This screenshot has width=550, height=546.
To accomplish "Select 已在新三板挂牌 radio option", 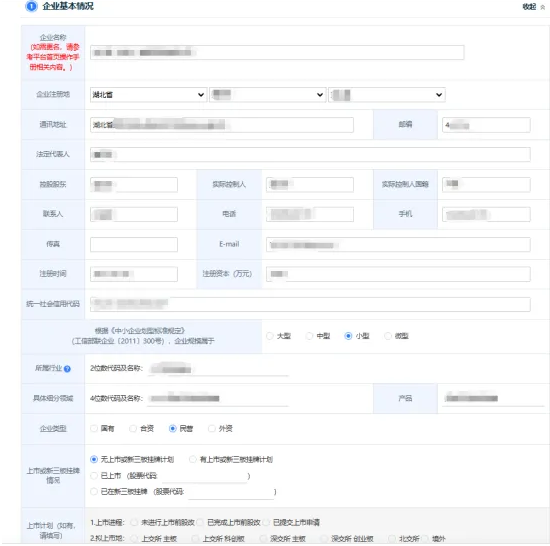I will click(94, 492).
